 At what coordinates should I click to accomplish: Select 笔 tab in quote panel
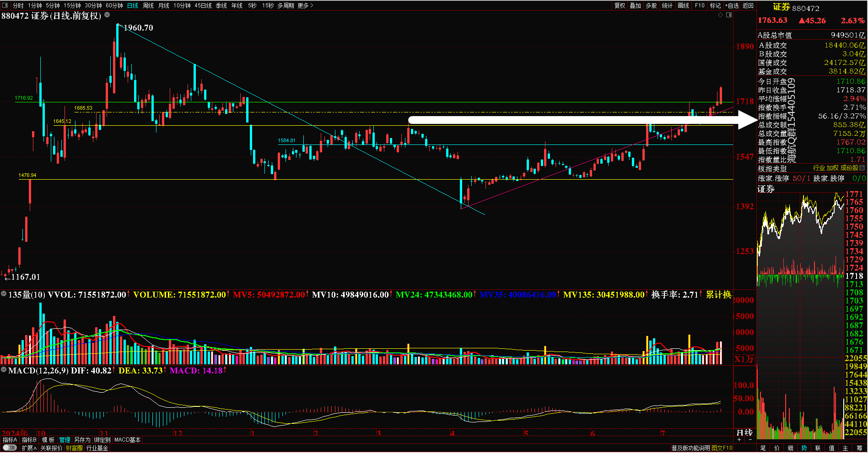[x=763, y=448]
